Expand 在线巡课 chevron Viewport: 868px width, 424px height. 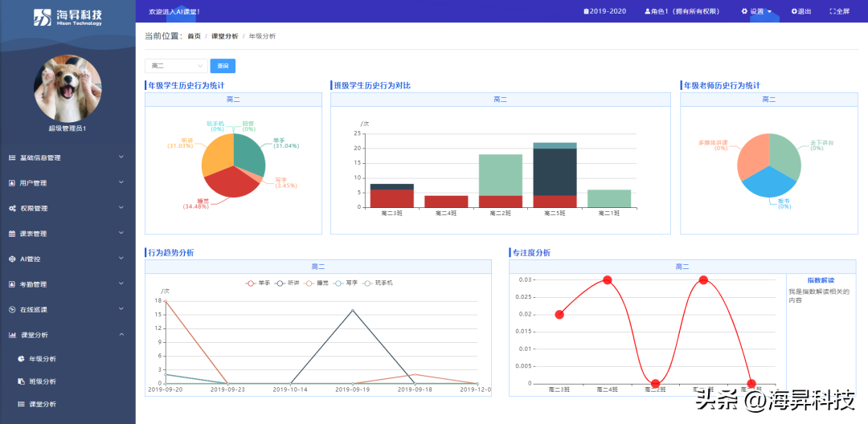121,310
